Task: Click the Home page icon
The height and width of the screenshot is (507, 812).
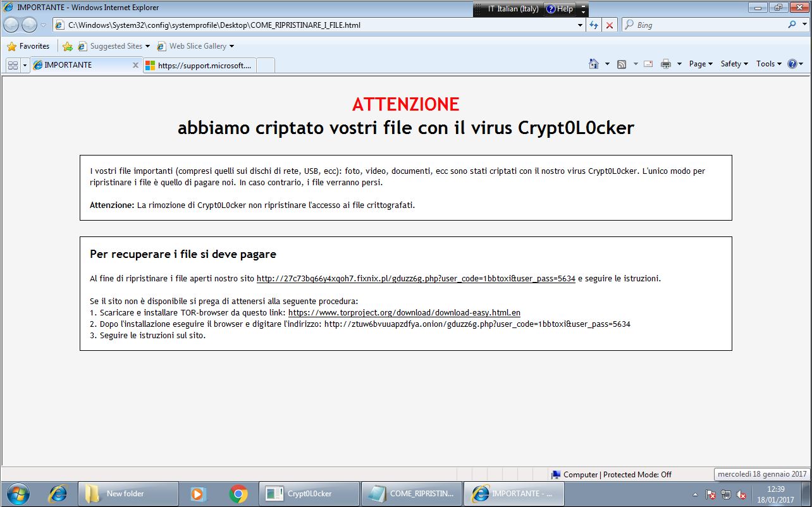Action: [x=594, y=64]
